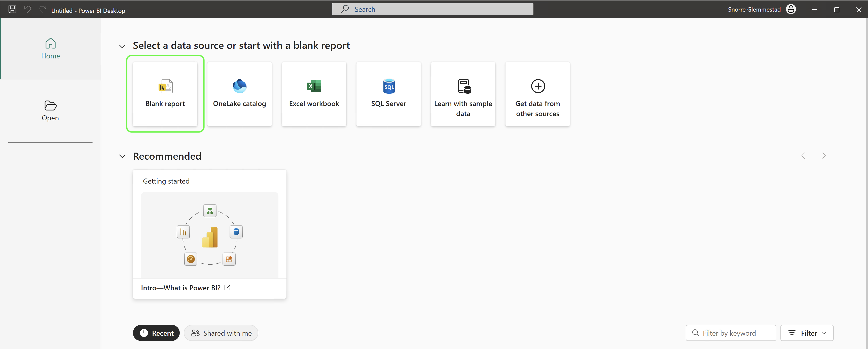Open the Snorre Glemmestad account menu
The image size is (868, 349).
(x=791, y=9)
